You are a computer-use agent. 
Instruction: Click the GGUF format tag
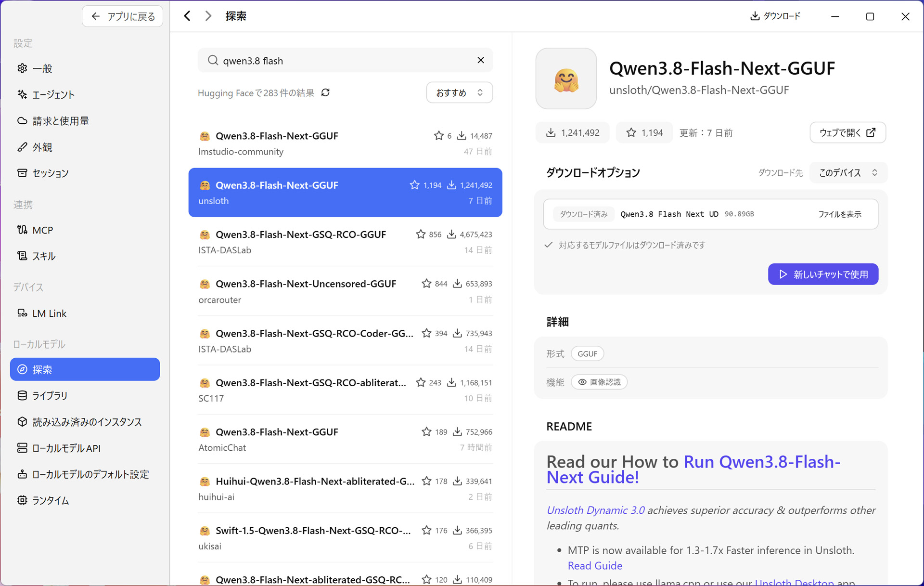click(587, 353)
